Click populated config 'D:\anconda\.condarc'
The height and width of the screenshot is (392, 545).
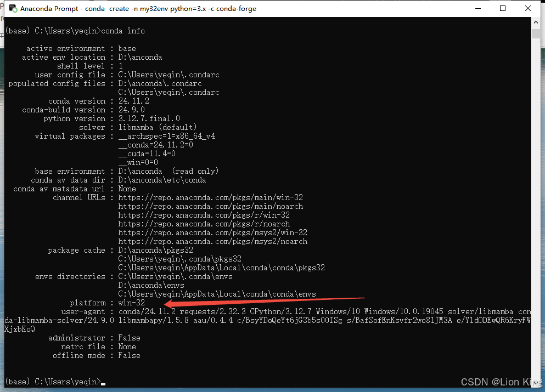(x=160, y=84)
